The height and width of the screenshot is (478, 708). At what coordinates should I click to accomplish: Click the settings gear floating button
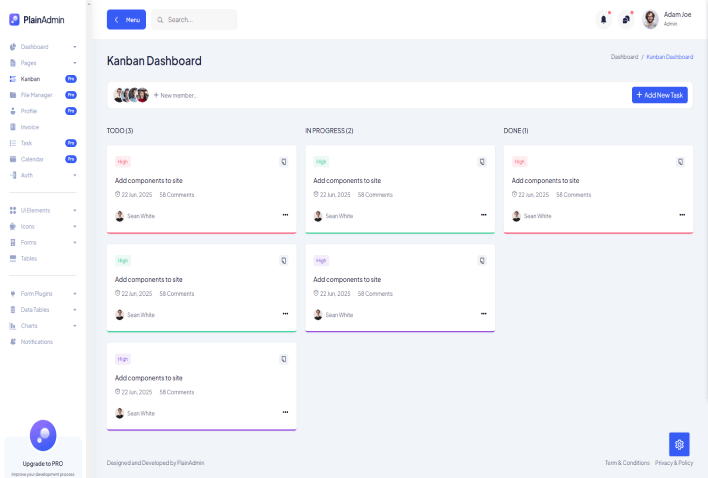[x=679, y=444]
